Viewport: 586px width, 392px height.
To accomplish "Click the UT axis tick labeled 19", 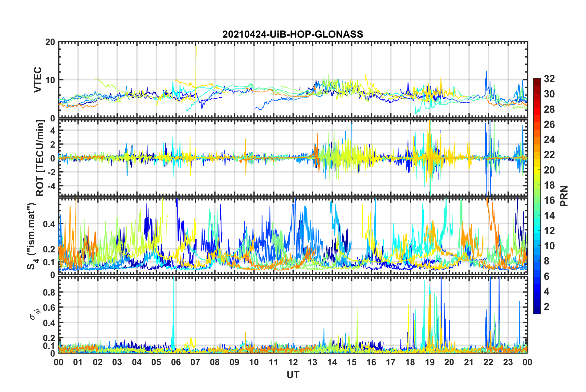I will (430, 362).
